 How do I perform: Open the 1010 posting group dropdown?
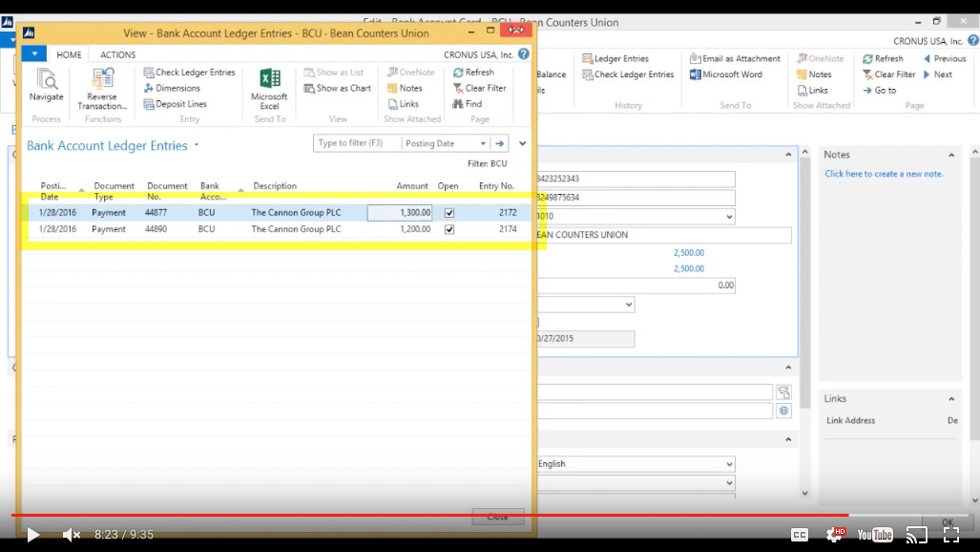pyautogui.click(x=729, y=217)
